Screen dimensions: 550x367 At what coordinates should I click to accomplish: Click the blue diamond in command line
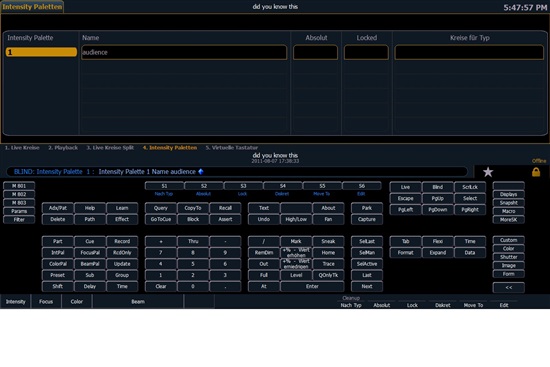click(201, 172)
